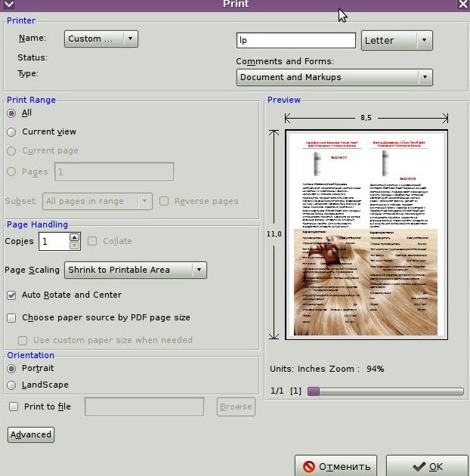
Task: Click the preview page slider
Action: (385, 391)
